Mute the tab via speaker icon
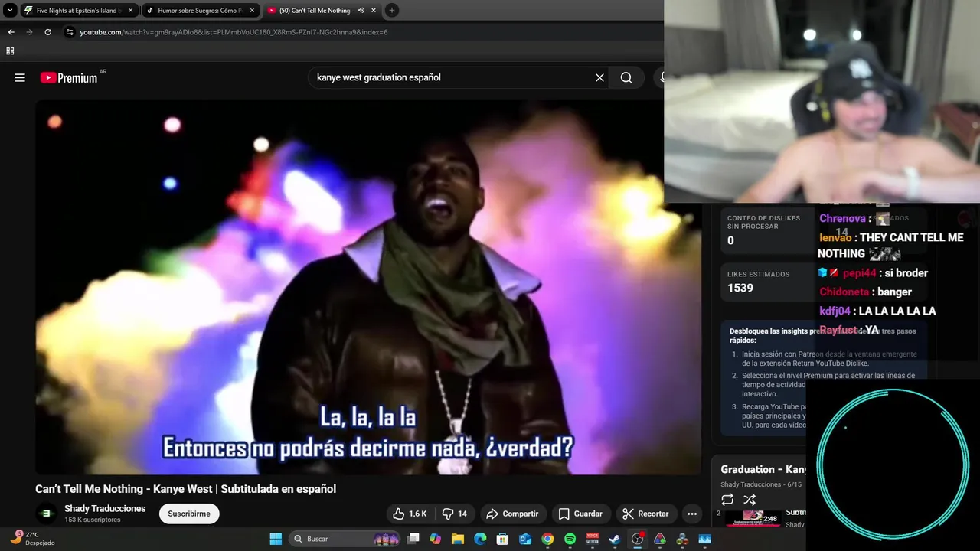 point(361,11)
